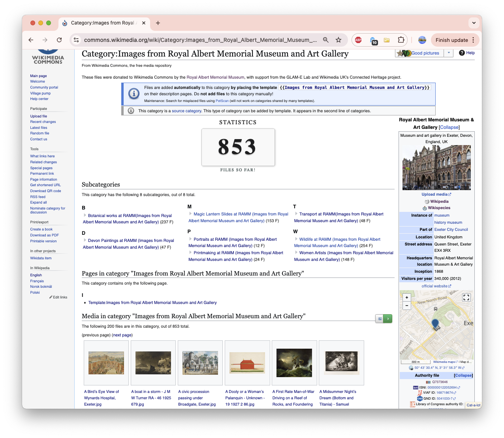Collapse the Royal Albert Memorial Museum infobox

pyautogui.click(x=449, y=127)
